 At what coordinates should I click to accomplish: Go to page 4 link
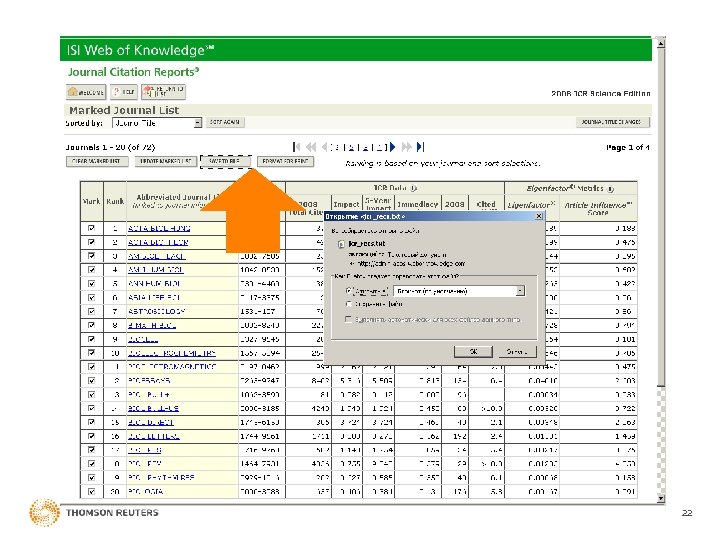[x=379, y=147]
